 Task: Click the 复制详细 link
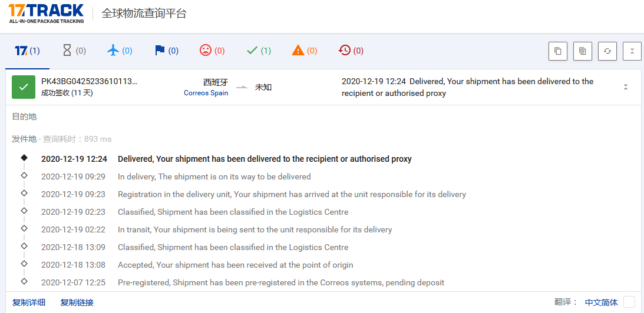(x=29, y=302)
